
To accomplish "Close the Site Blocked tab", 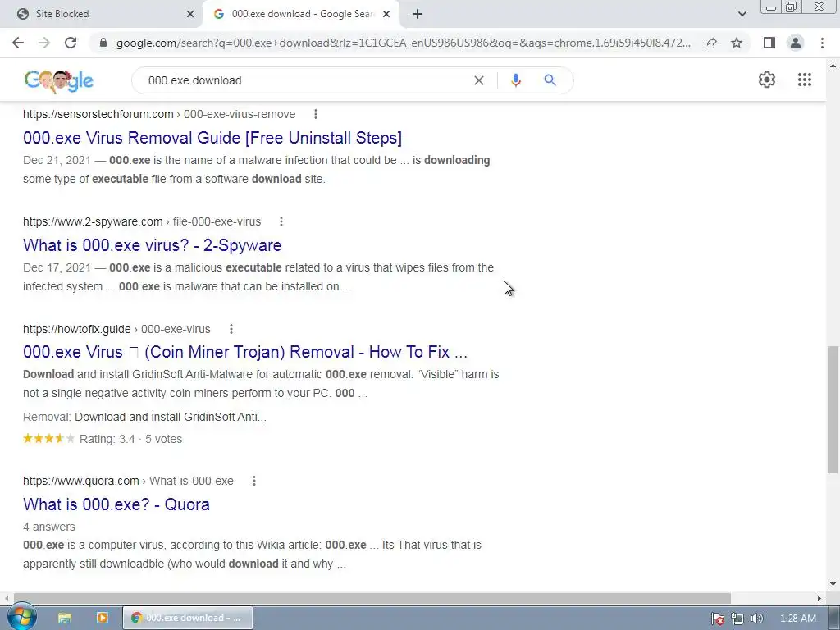I will (x=190, y=14).
